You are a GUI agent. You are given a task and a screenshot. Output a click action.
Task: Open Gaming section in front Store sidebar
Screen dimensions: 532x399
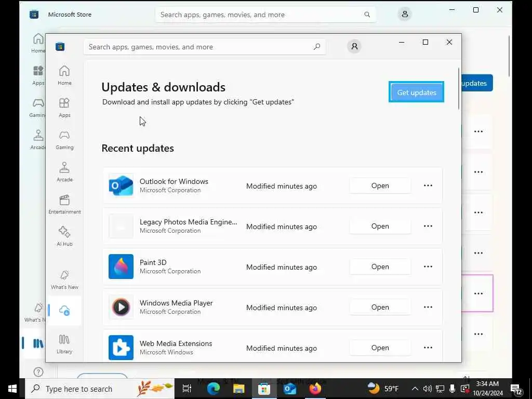click(x=64, y=140)
